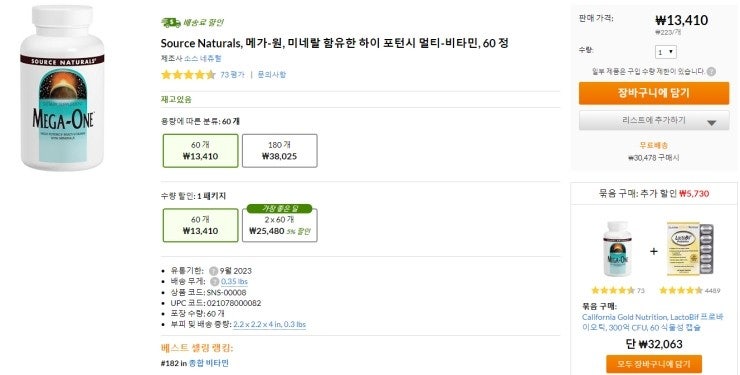Screen dimensions: 740x375
Task: Select the 180개 ₩38,025 size option
Action: click(279, 150)
